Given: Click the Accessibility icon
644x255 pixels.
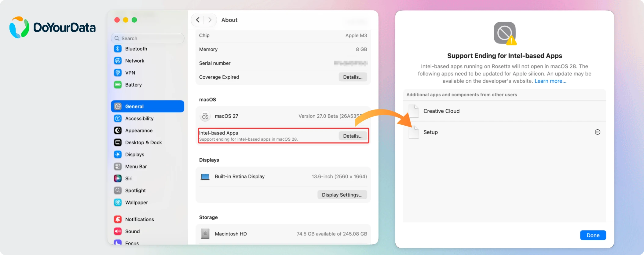Looking at the screenshot, I should click(x=118, y=118).
